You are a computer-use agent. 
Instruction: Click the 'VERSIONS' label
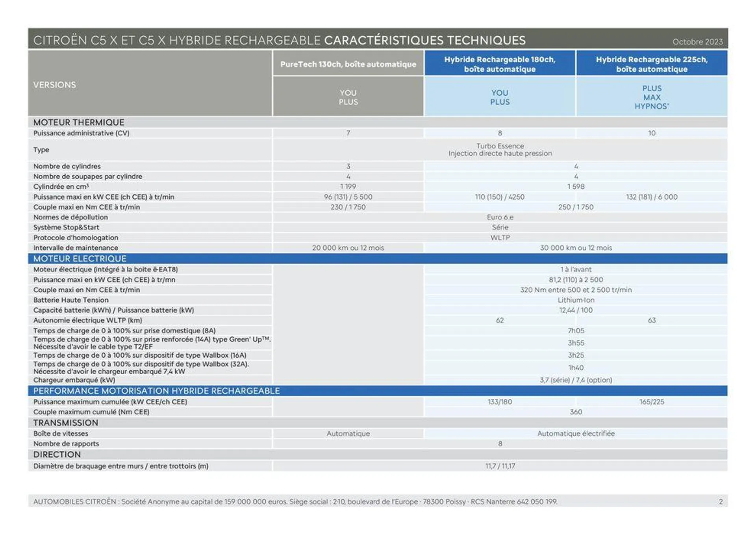54,85
